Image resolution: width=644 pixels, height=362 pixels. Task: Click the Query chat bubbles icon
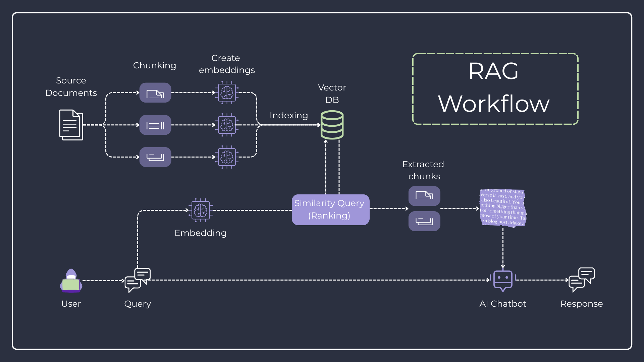[x=138, y=280]
